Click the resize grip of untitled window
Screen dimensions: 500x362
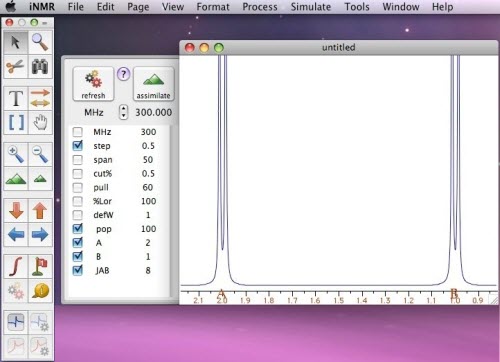coord(493,300)
